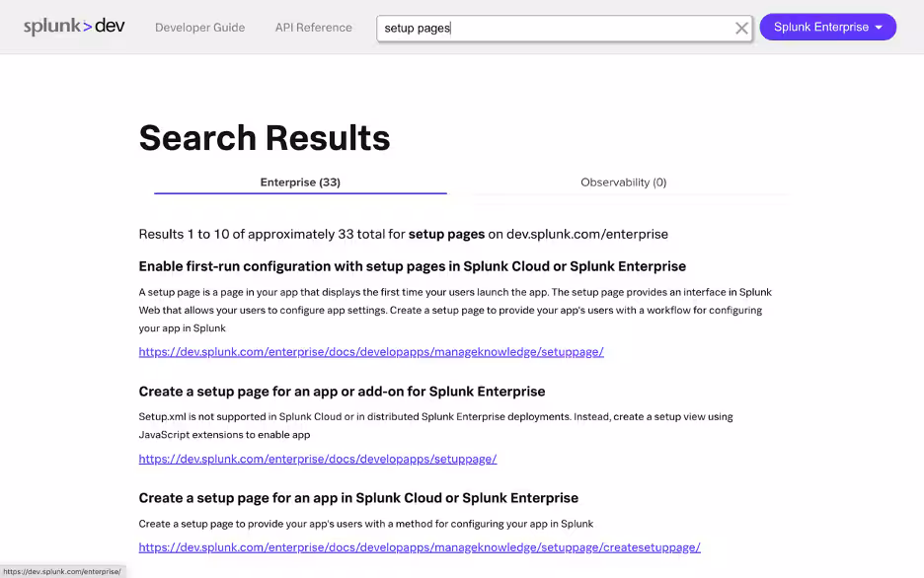This screenshot has height=578, width=924.
Task: Switch to the Enterprise (33) results tab
Action: pos(300,182)
